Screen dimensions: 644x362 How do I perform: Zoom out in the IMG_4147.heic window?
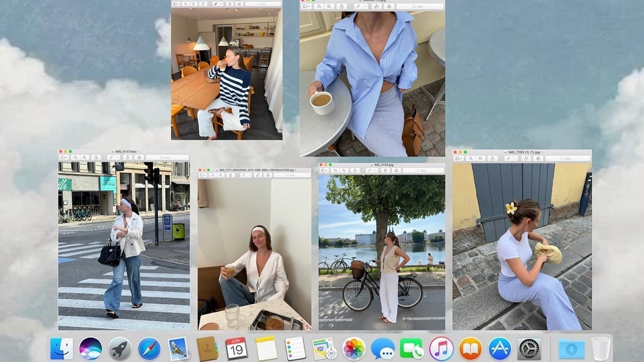pyautogui.click(x=75, y=157)
